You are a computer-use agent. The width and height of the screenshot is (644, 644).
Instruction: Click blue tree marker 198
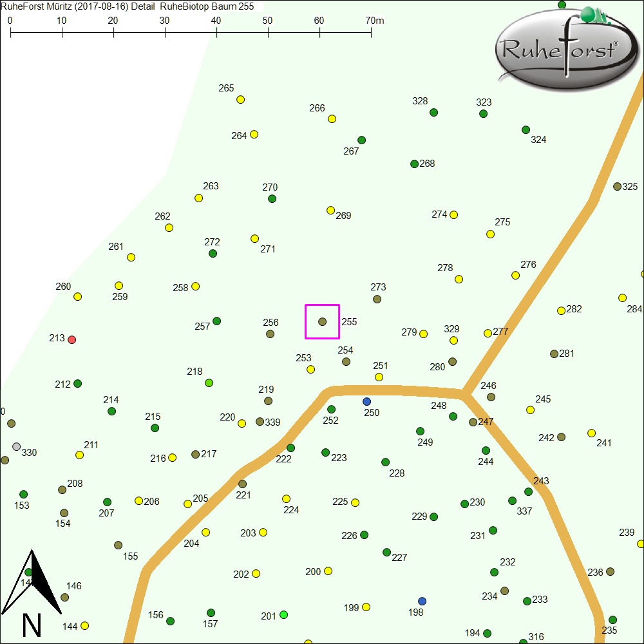(422, 601)
